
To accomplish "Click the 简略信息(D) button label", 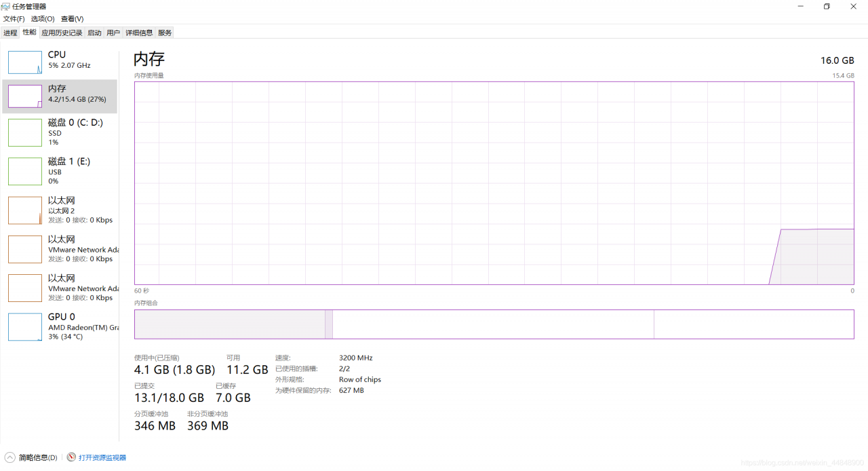I will (x=38, y=457).
